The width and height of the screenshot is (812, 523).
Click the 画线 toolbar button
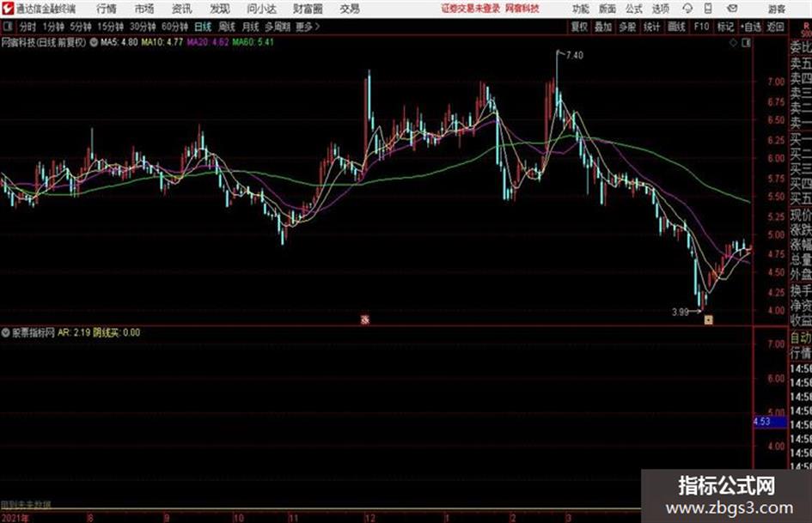point(677,27)
